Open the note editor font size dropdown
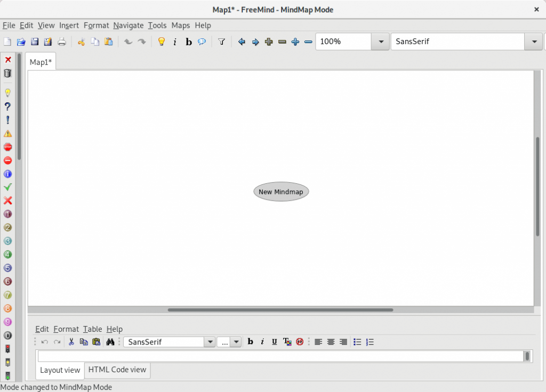Viewport: 546px width, 392px height. click(236, 342)
